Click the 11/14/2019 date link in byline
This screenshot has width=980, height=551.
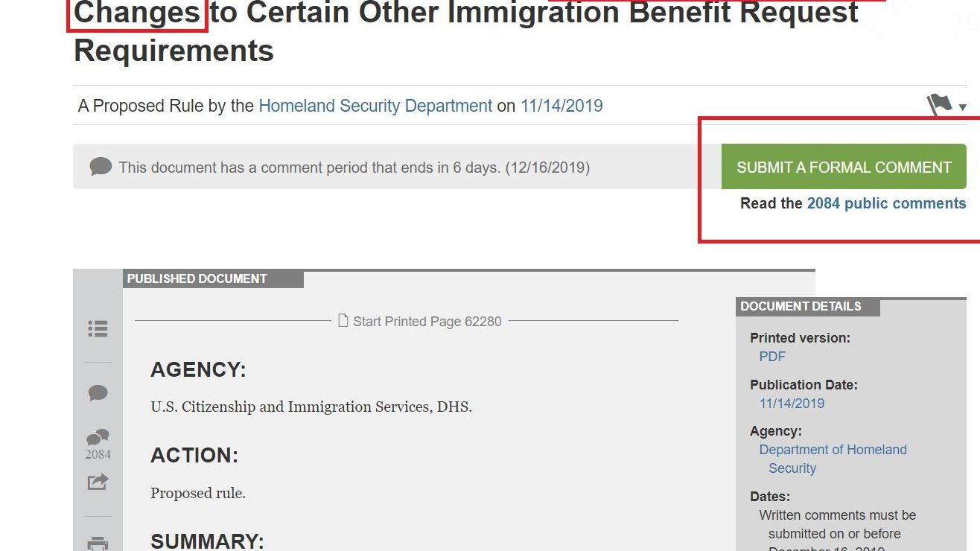(561, 106)
